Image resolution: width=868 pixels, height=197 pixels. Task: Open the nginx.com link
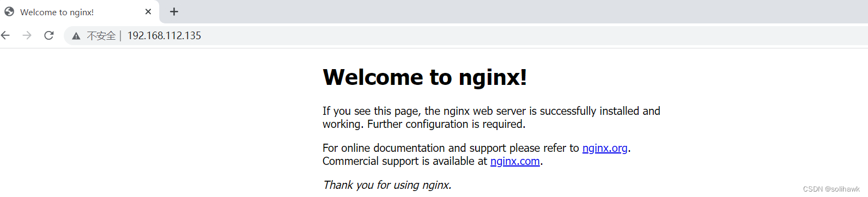[515, 161]
